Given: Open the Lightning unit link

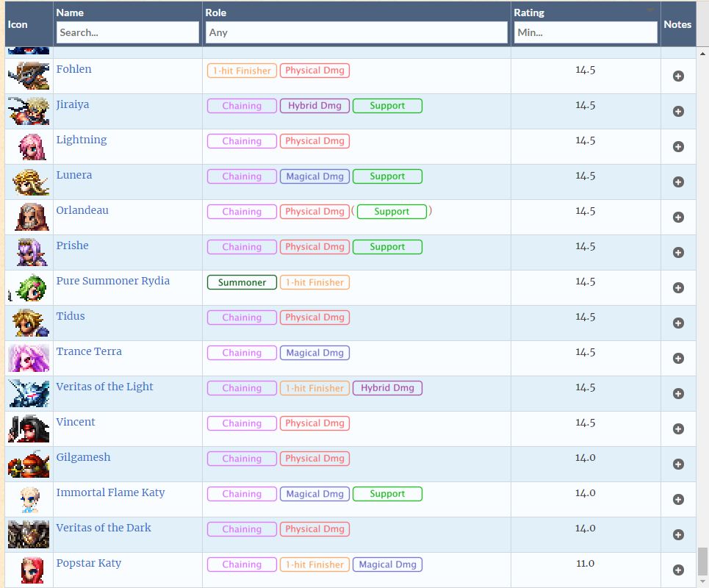Looking at the screenshot, I should [x=82, y=140].
